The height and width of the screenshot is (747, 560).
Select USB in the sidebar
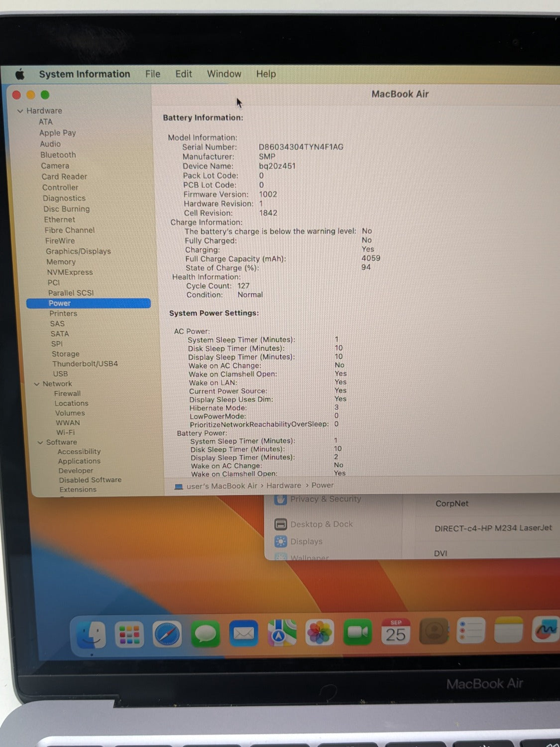[60, 374]
